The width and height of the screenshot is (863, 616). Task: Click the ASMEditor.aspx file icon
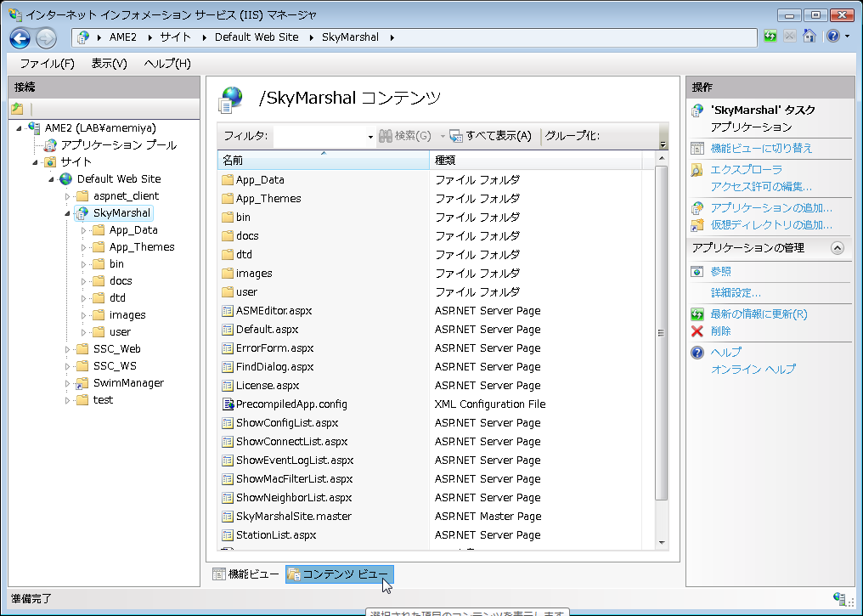coord(228,311)
